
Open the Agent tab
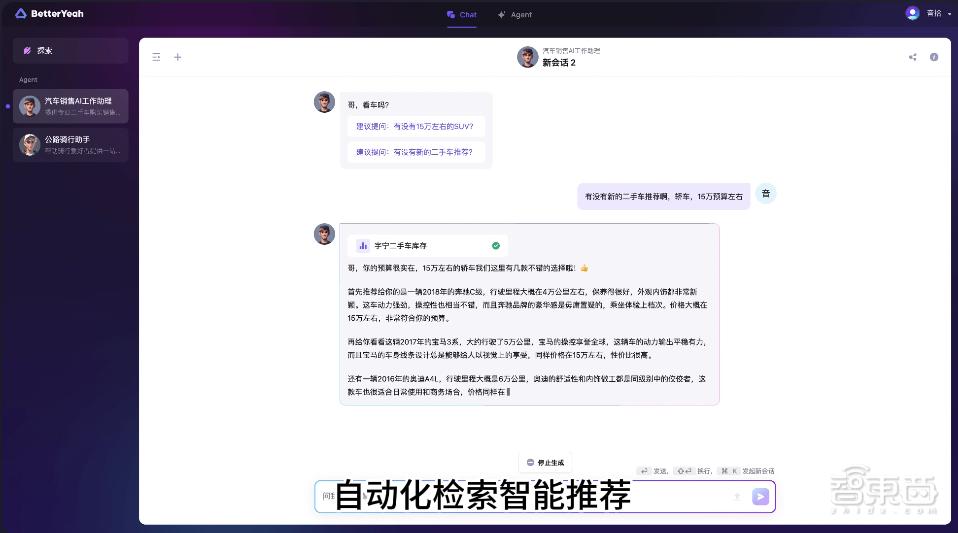pos(514,15)
